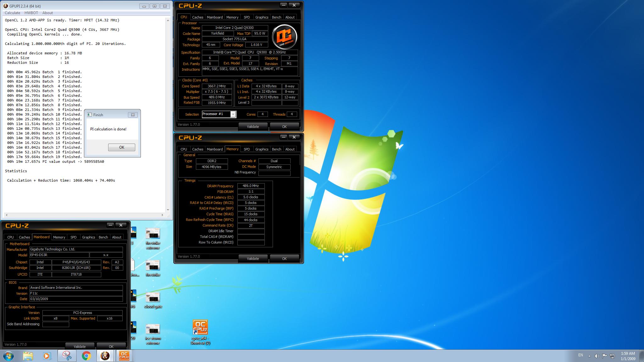Close the Finish dialog
The height and width of the screenshot is (362, 644).
click(x=133, y=115)
